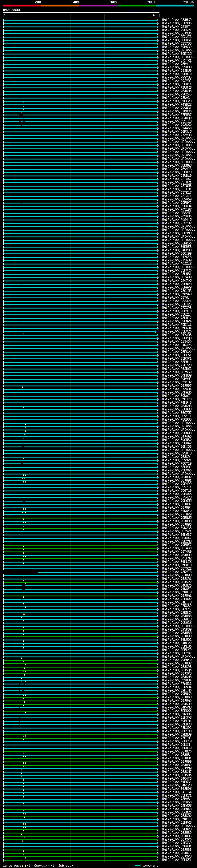Open the UniRef100_Q9ASR1 hit label
197x868 pixels.
pyautogui.click(x=177, y=30)
